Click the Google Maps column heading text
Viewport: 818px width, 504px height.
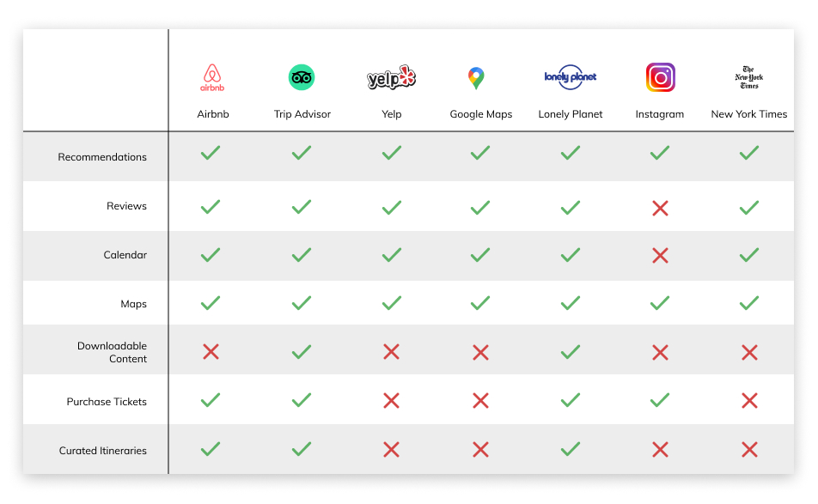[x=481, y=114]
